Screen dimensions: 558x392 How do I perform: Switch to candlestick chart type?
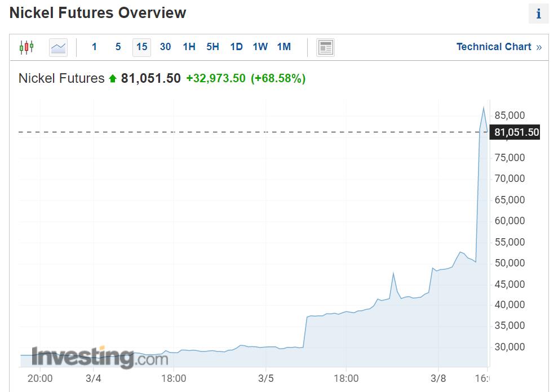pos(26,47)
